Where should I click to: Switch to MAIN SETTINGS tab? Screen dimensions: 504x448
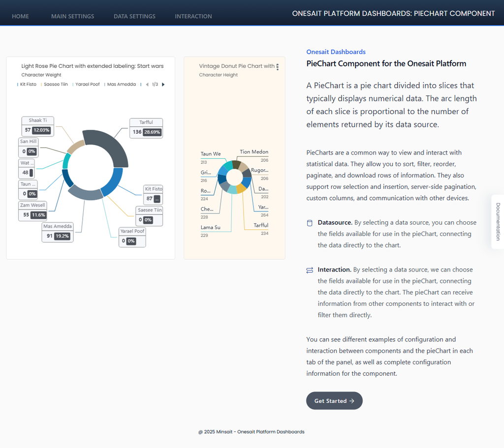click(72, 16)
